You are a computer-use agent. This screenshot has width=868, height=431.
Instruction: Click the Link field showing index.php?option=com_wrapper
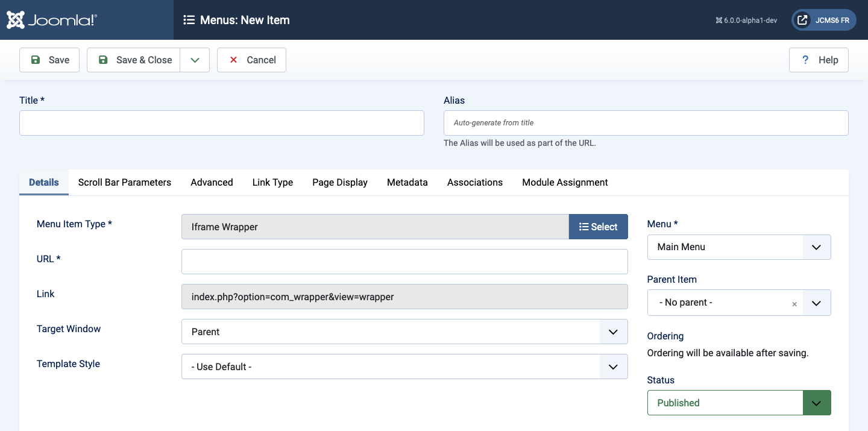[x=404, y=297]
